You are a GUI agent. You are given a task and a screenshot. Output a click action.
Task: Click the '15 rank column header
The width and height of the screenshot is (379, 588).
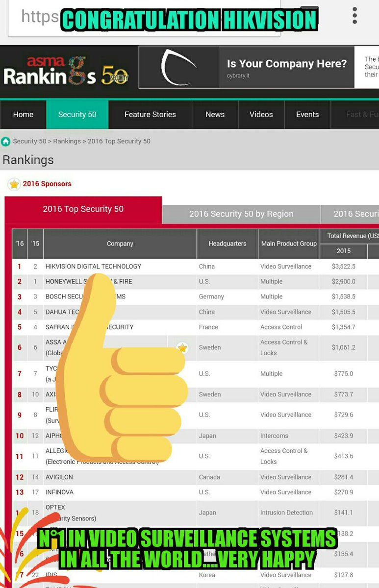coord(35,244)
